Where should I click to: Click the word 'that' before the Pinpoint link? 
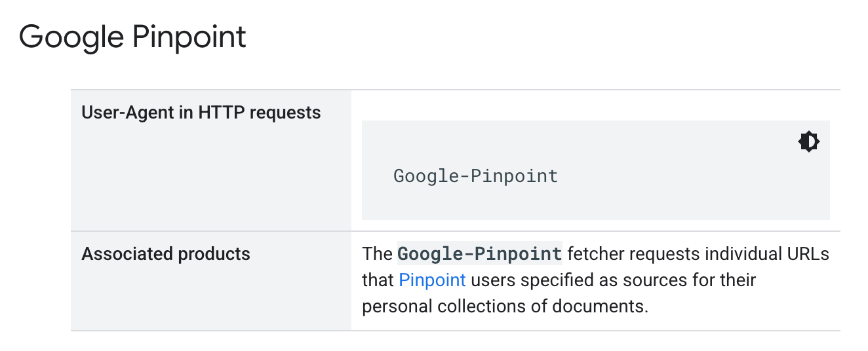coord(378,280)
